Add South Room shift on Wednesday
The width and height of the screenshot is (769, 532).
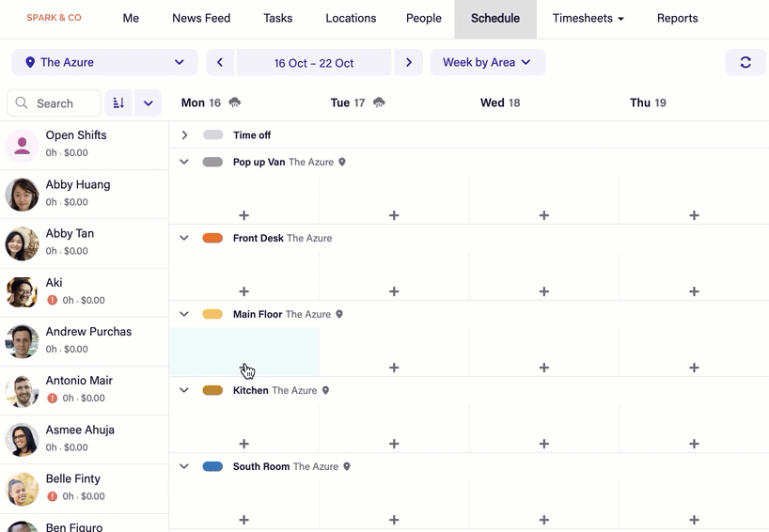[544, 520]
